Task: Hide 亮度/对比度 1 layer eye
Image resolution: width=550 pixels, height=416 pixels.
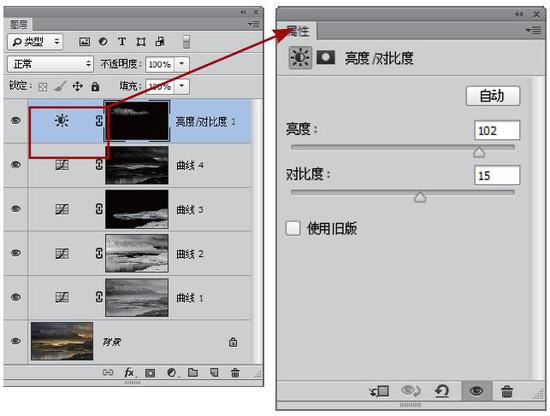Action: point(15,120)
